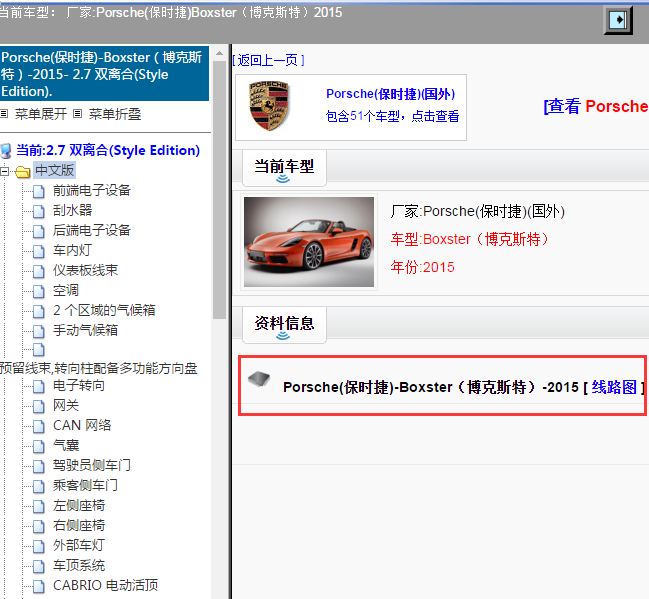Click the page icon of 网关

pyautogui.click(x=38, y=407)
